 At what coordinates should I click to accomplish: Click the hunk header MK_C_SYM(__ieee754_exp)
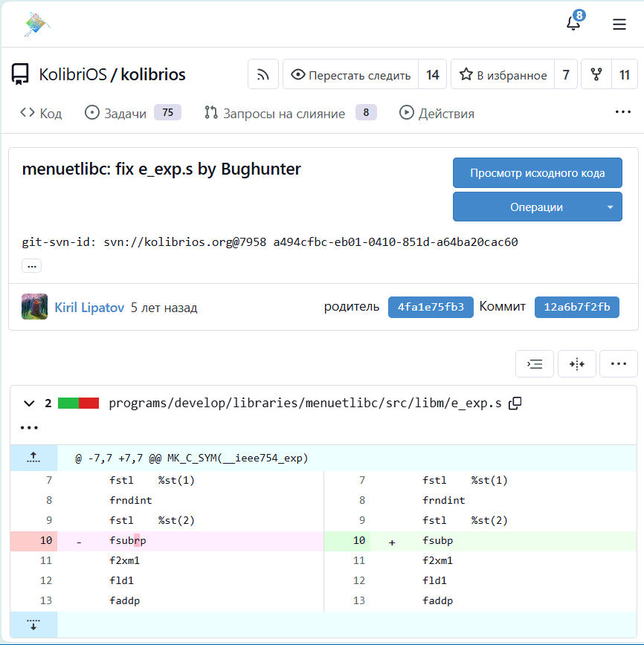point(192,458)
